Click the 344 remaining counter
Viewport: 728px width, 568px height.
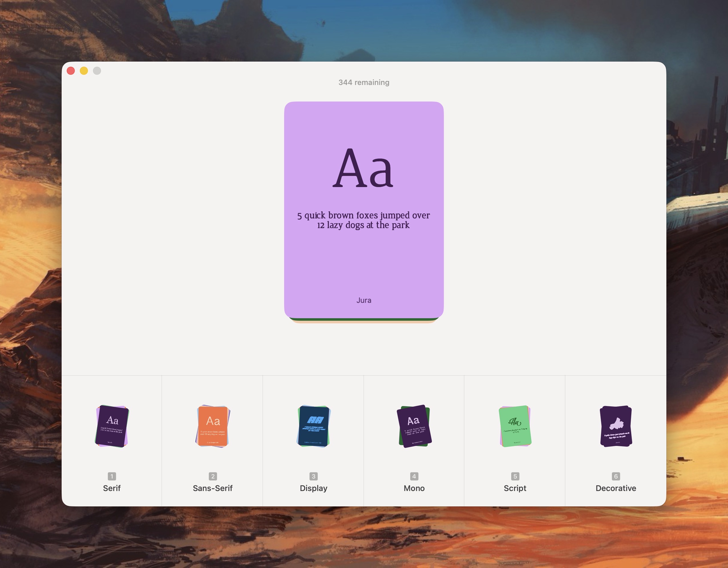(x=364, y=82)
